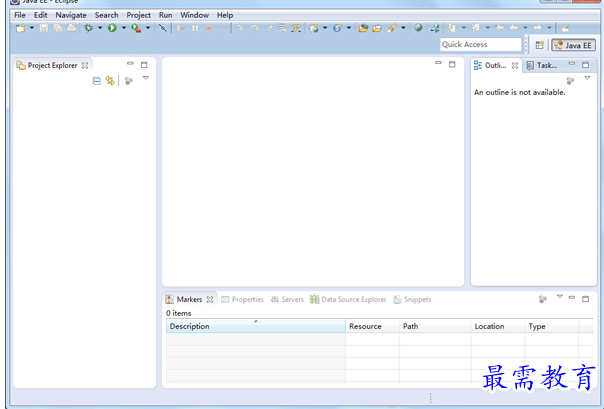Click the Step Into icon
The height and width of the screenshot is (409, 604).
pos(240,28)
